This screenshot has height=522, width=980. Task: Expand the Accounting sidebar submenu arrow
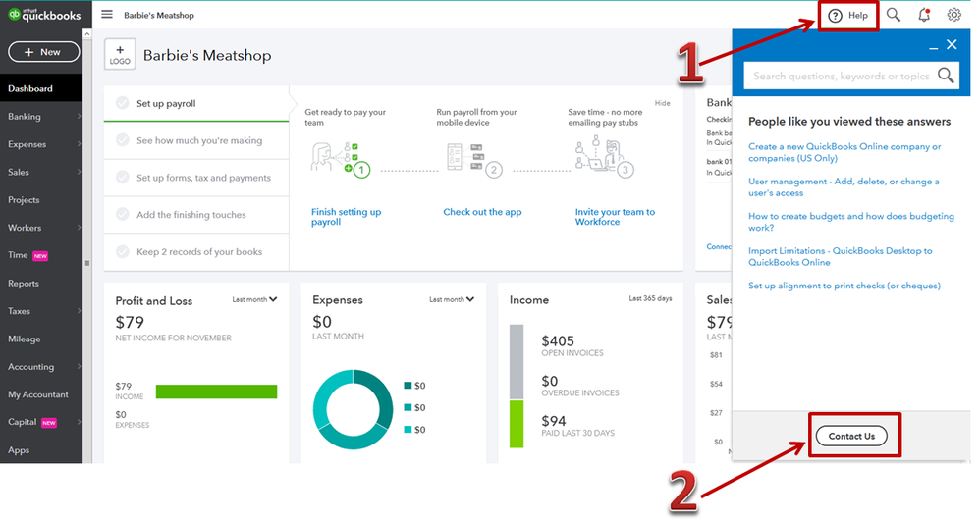79,367
